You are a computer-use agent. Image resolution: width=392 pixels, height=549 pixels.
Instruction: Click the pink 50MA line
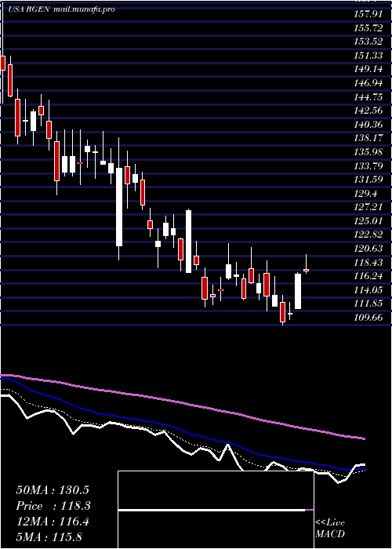[182, 402]
